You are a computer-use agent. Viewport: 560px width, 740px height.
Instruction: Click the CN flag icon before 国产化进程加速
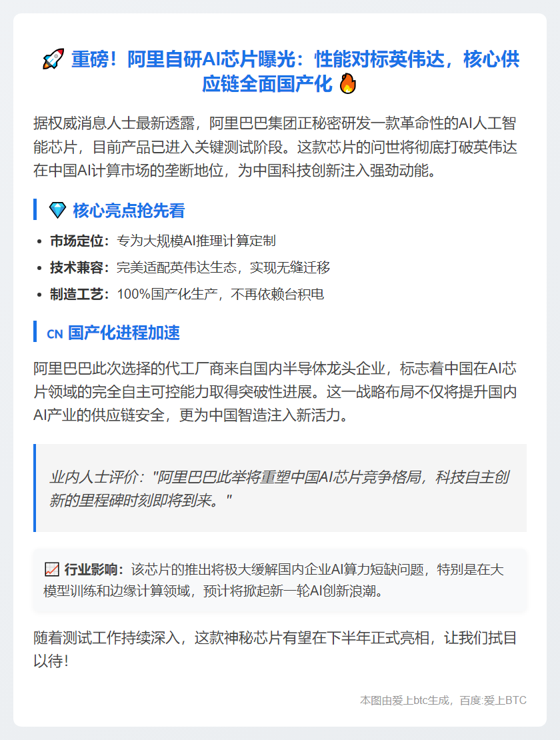[55, 333]
